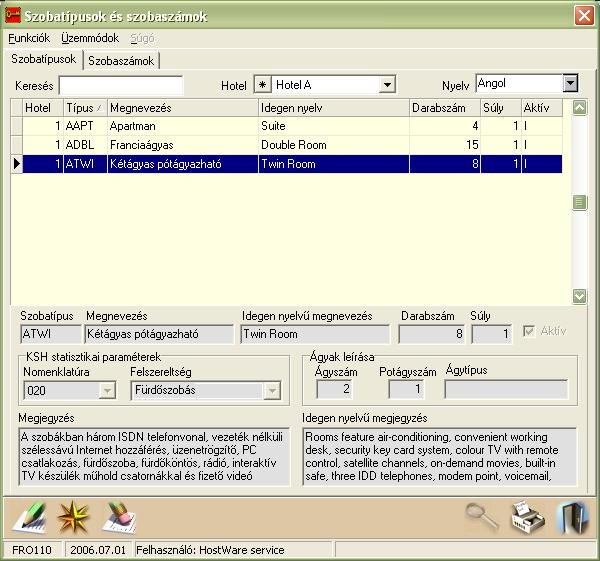This screenshot has height=561, width=600.
Task: Click the Idegen nyelvű megnevezés Twin Room field
Action: (315, 334)
